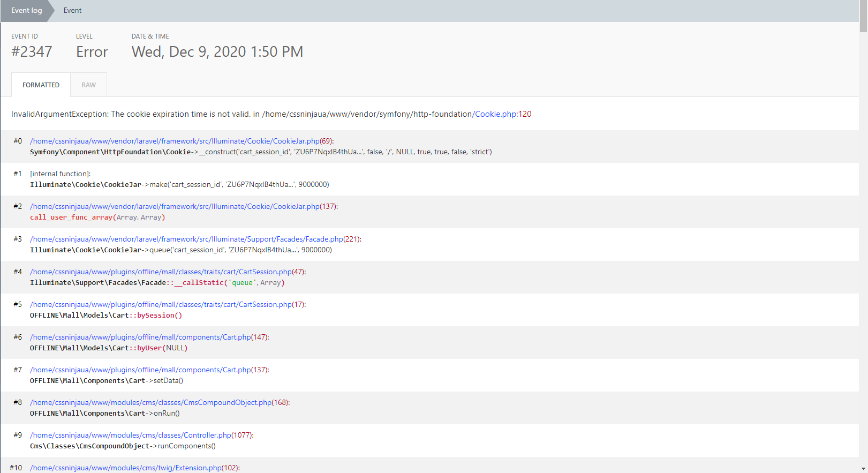Switch to the FORMATTED tab
This screenshot has height=473, width=868.
pyautogui.click(x=41, y=85)
